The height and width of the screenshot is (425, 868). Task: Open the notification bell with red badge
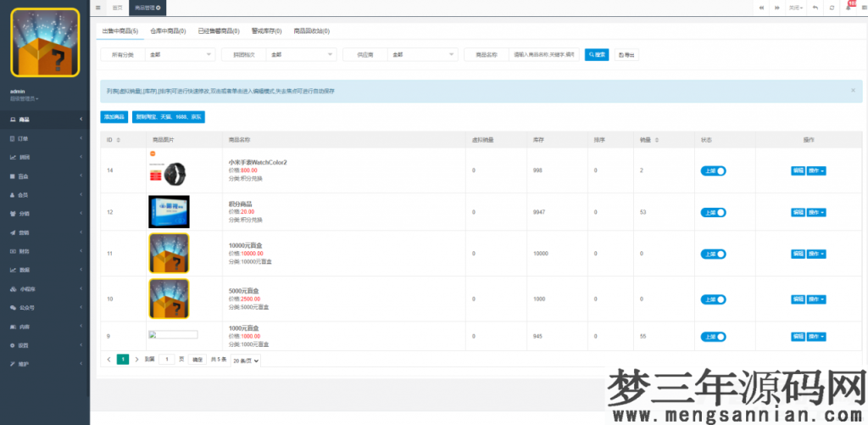click(x=848, y=7)
